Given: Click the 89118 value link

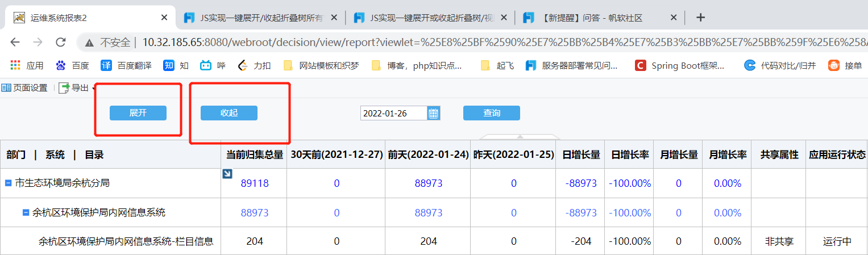Looking at the screenshot, I should (x=255, y=183).
